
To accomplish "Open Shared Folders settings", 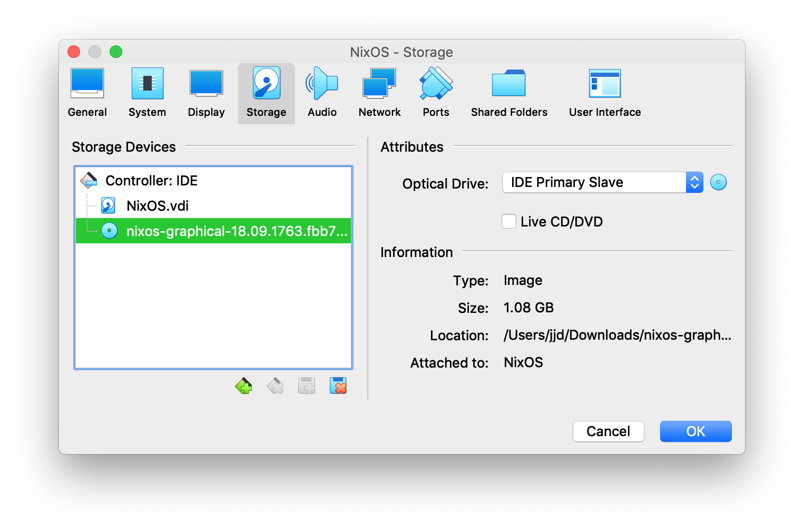I will 508,93.
